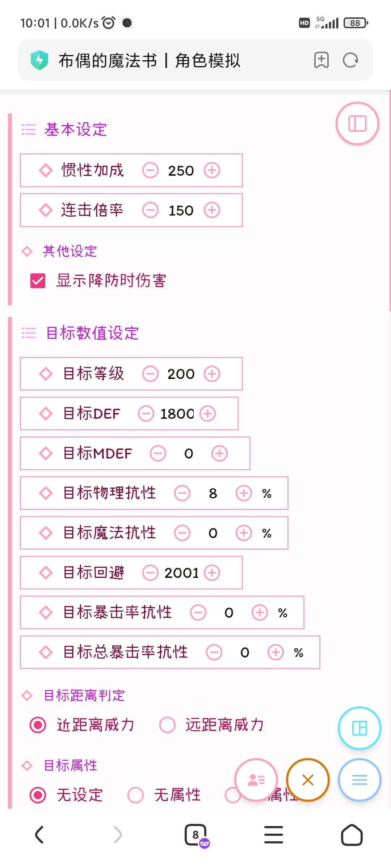The width and height of the screenshot is (391, 868).
Task: Select 无属性 radio option
Action: (x=136, y=795)
